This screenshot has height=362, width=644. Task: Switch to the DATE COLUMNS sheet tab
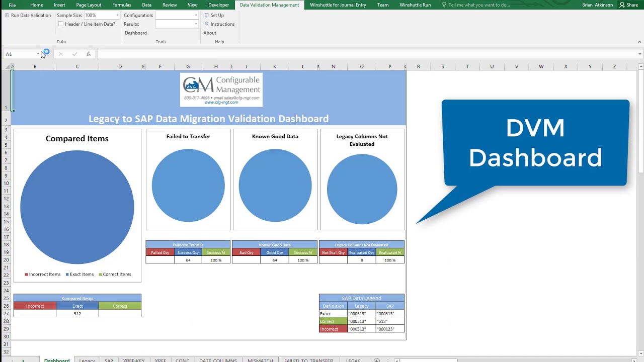coord(217,360)
